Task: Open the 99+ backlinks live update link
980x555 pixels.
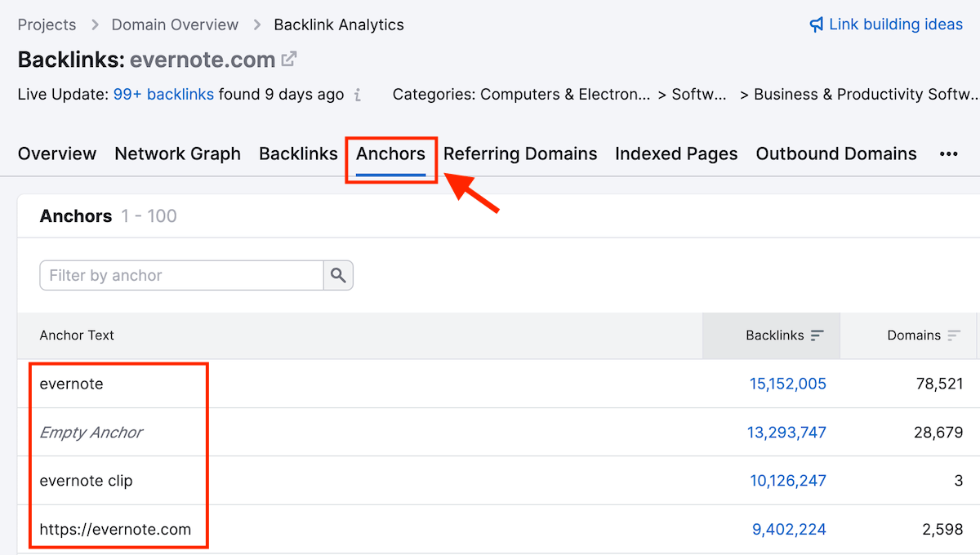Action: pos(163,95)
